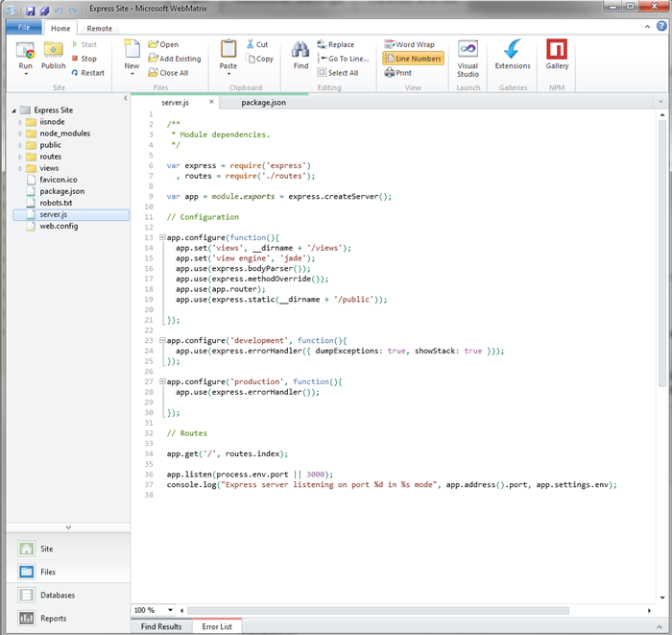Switch to the Site workspace
The width and height of the screenshot is (672, 635).
point(68,549)
